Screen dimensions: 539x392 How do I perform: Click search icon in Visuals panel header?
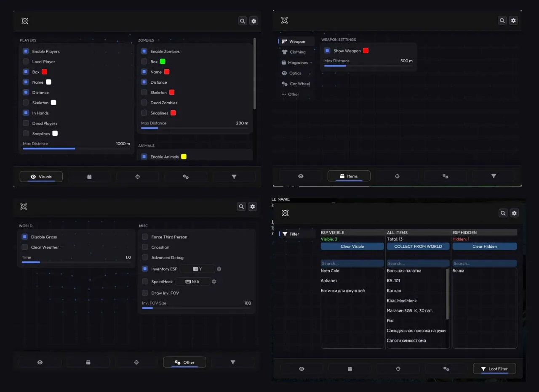[243, 21]
